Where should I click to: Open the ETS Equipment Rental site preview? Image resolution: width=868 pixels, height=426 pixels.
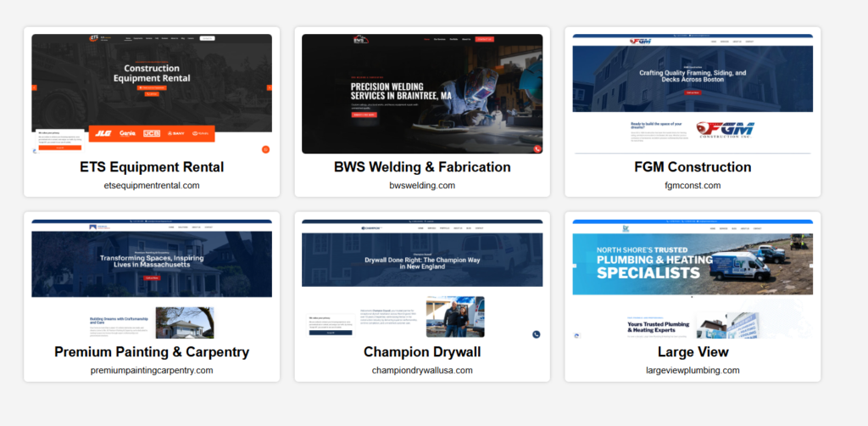152,94
